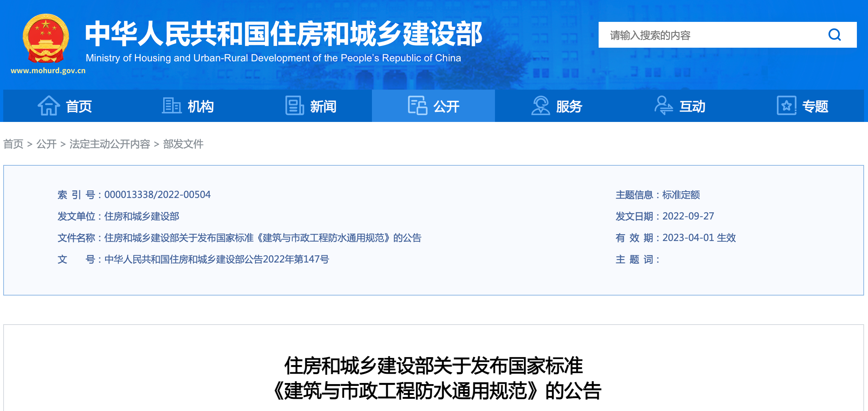
Task: Click the 互动 interaction icon
Action: [663, 106]
